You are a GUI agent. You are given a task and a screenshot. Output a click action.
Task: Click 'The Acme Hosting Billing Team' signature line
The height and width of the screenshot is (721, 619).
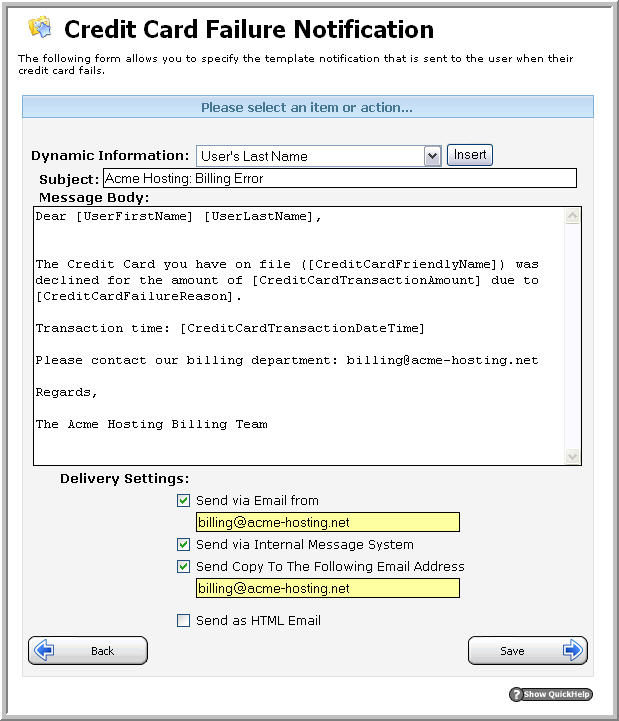click(x=151, y=424)
